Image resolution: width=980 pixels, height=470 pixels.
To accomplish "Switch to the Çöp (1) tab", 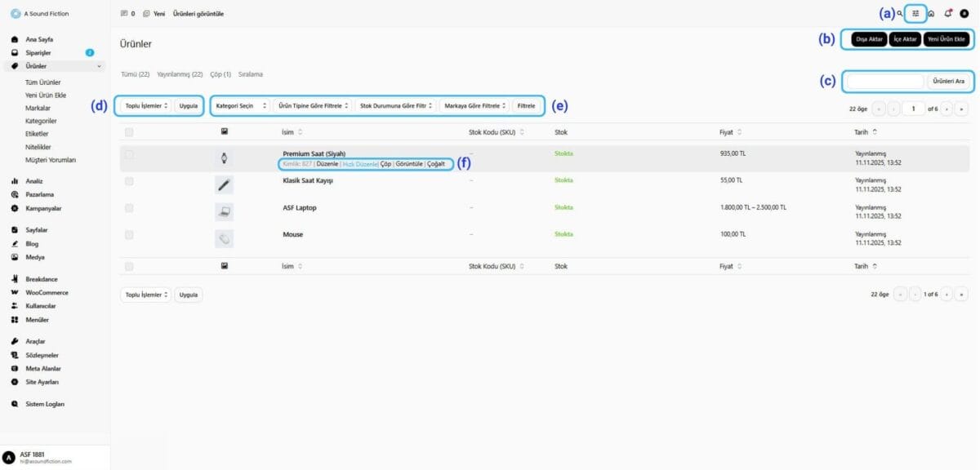I will click(x=220, y=74).
